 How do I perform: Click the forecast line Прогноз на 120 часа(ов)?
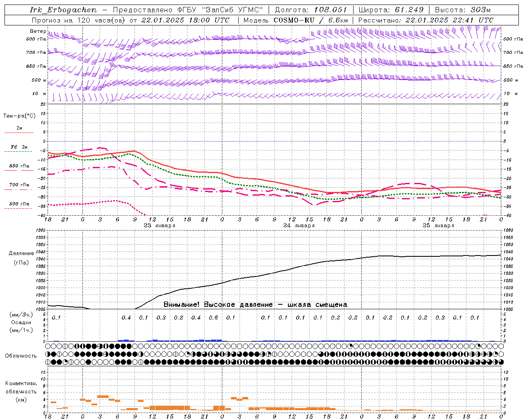(x=79, y=20)
